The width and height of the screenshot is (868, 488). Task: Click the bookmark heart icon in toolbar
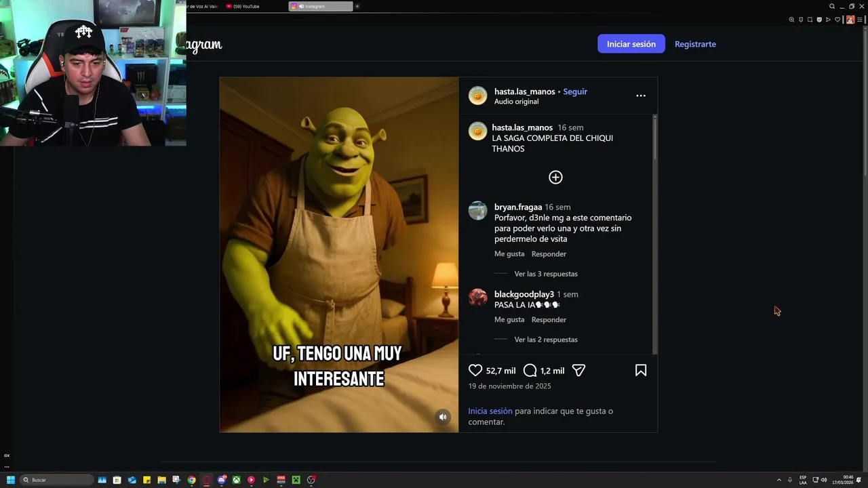(837, 20)
